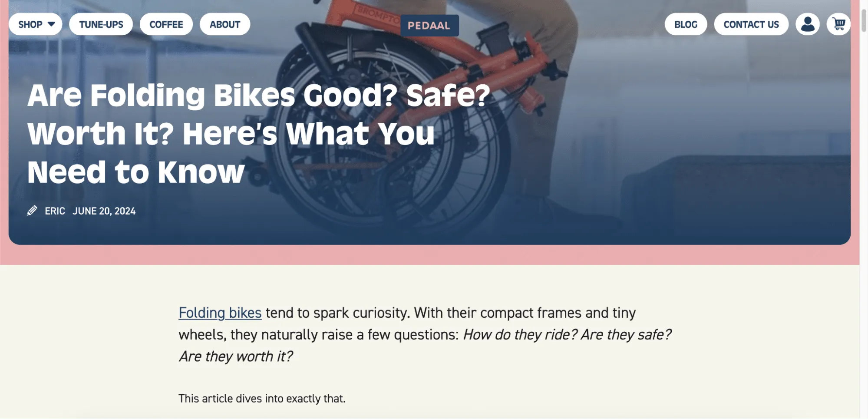Open the TUNE-UPS menu item
Image resolution: width=868 pixels, height=419 pixels.
pos(101,24)
